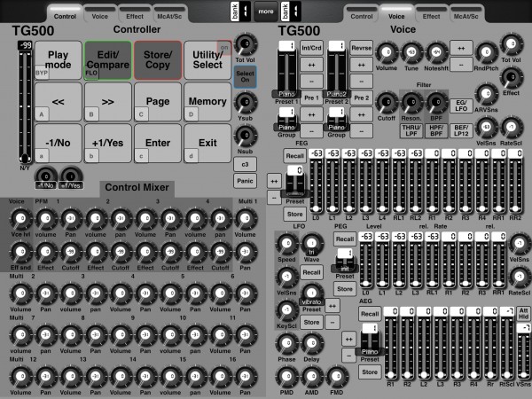This screenshot has height=399, width=532.
Task: Select the BEF/LP12 filter type
Action: [461, 131]
